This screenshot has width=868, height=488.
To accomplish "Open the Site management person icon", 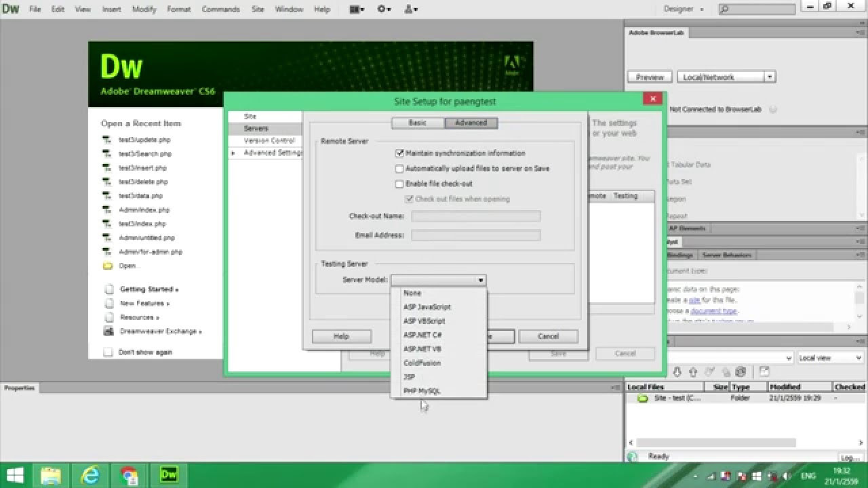I will [411, 9].
